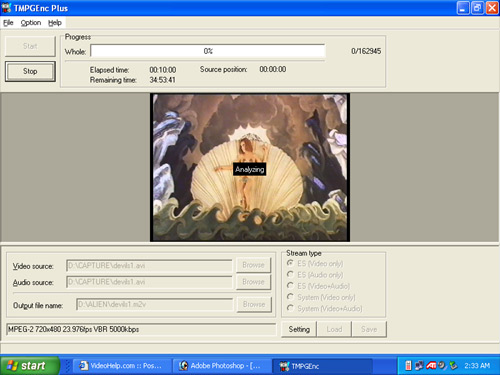This screenshot has width=500, height=375.
Task: Click the network computers tray icon
Action: pyautogui.click(x=419, y=365)
